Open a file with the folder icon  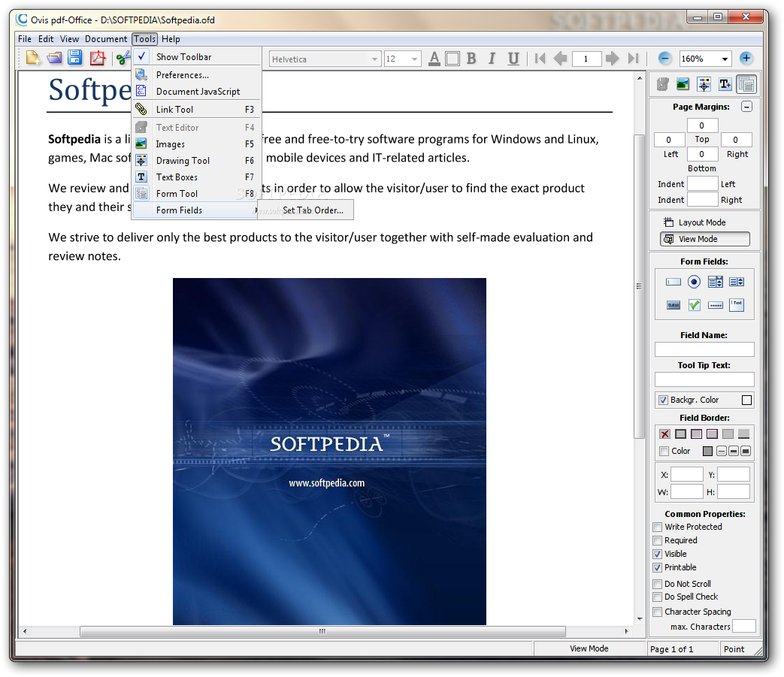[x=54, y=59]
